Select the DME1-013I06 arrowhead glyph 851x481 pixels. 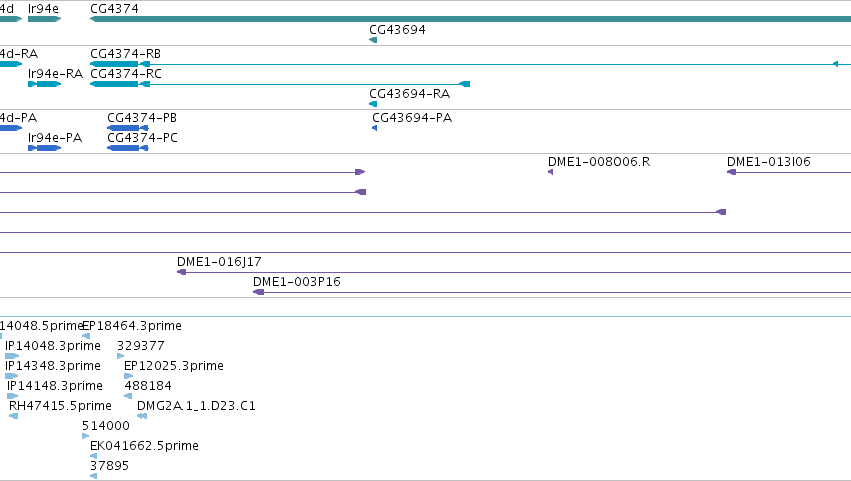coord(732,172)
